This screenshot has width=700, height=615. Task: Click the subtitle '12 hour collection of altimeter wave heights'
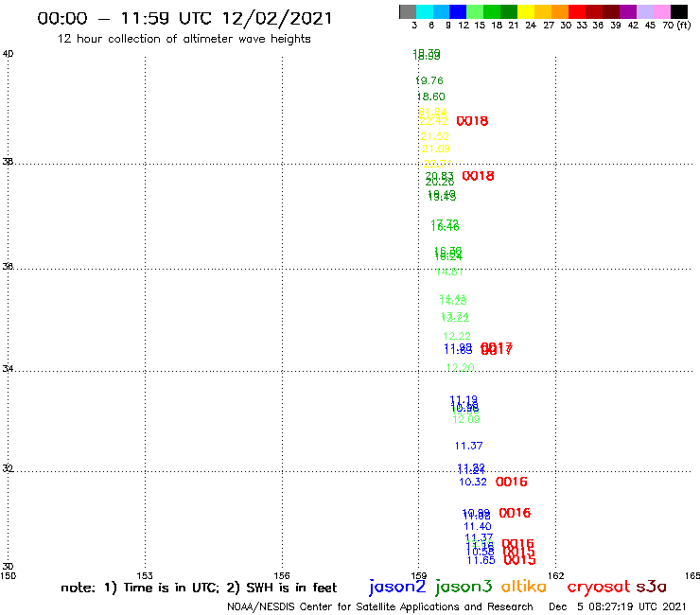(184, 39)
